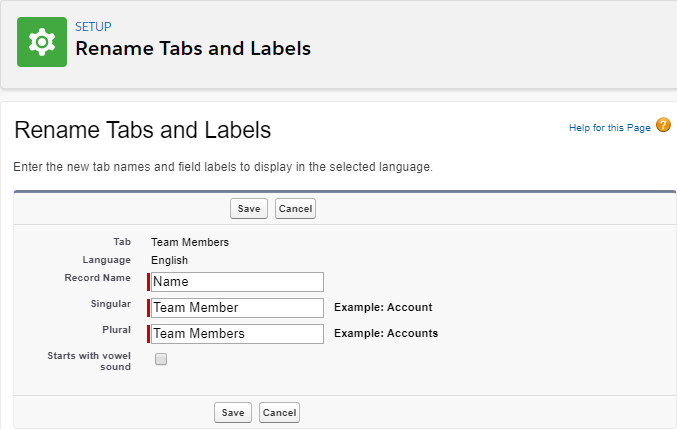This screenshot has height=429, width=677.
Task: Focus the Record Name input field
Action: click(x=237, y=282)
